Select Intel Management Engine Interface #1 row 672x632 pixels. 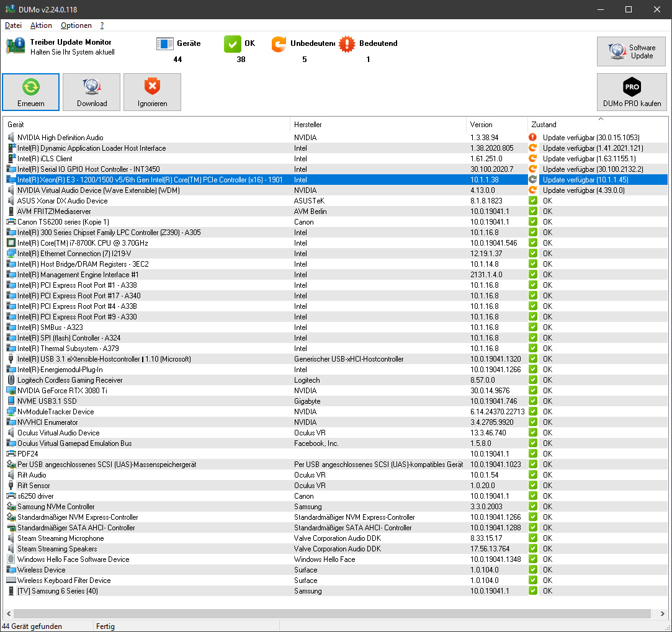[x=336, y=274]
